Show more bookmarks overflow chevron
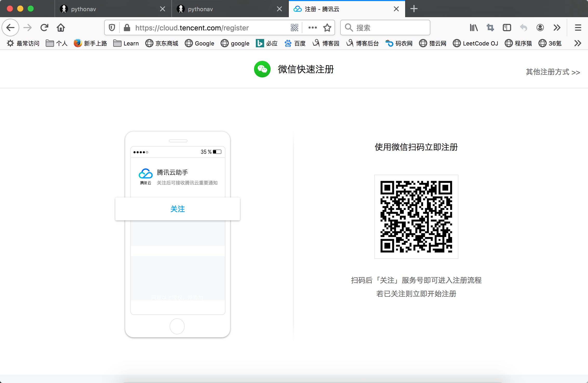588x383 pixels. click(x=578, y=43)
